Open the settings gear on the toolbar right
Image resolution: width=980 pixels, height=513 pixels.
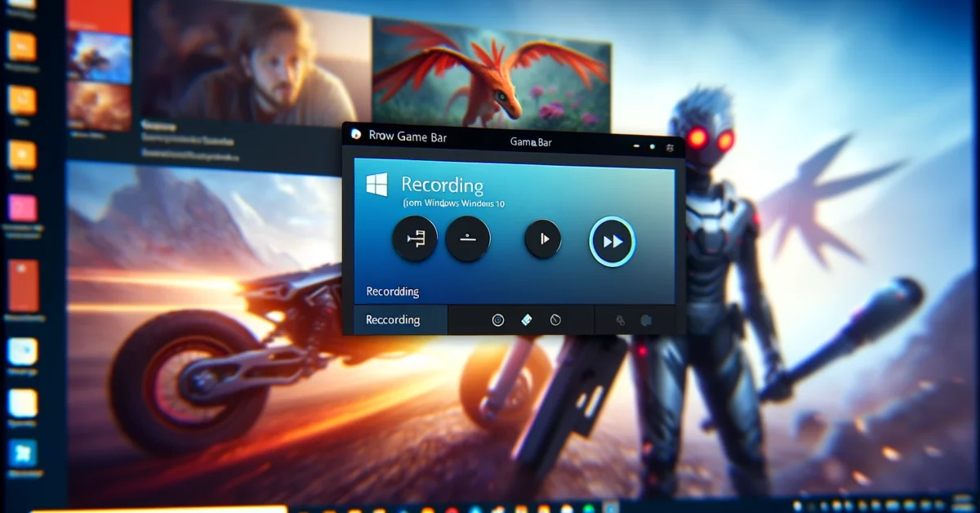tap(621, 320)
